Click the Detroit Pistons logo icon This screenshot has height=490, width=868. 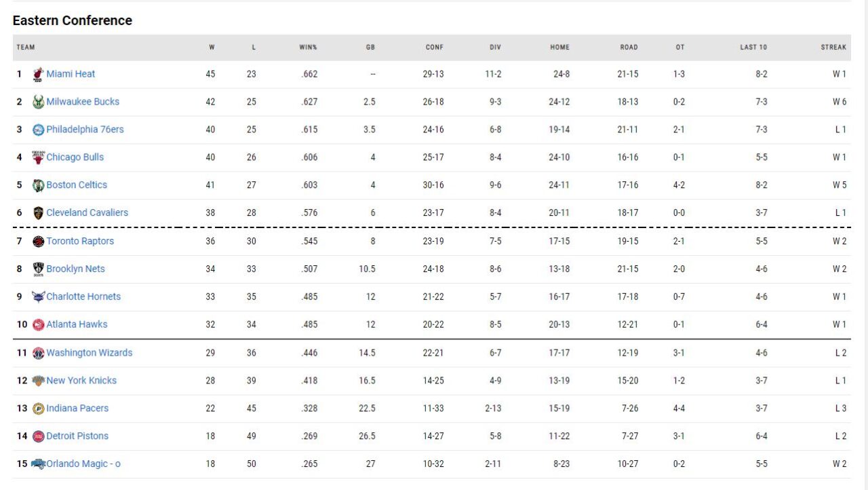click(38, 436)
